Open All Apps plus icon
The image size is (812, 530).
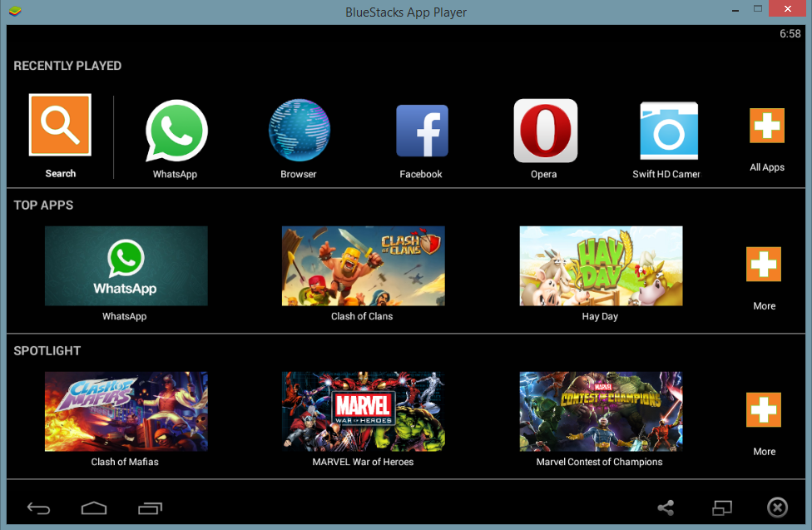pos(767,126)
